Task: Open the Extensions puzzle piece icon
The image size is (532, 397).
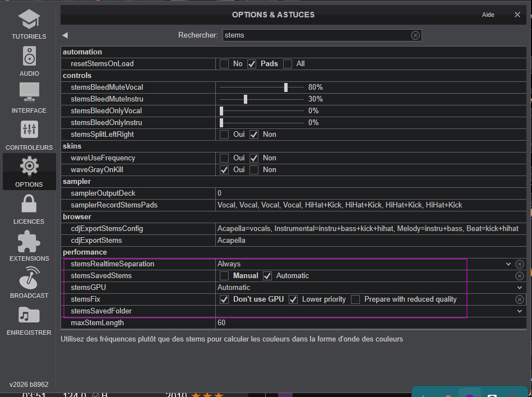Action: 29,241
